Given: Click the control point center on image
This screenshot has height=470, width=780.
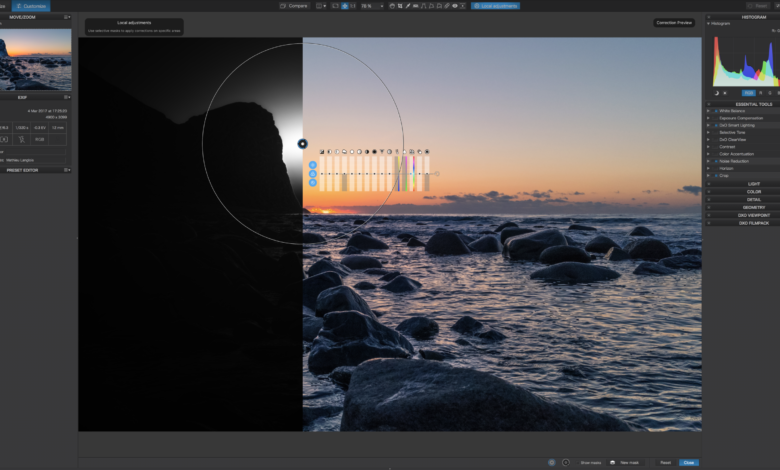Looking at the screenshot, I should tap(303, 144).
